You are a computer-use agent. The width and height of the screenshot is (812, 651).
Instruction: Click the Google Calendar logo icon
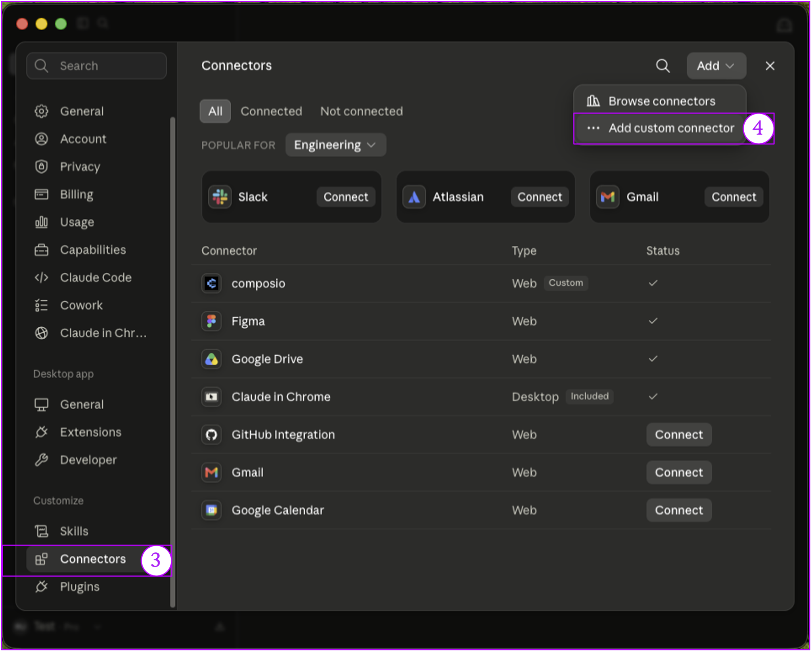[x=211, y=510]
